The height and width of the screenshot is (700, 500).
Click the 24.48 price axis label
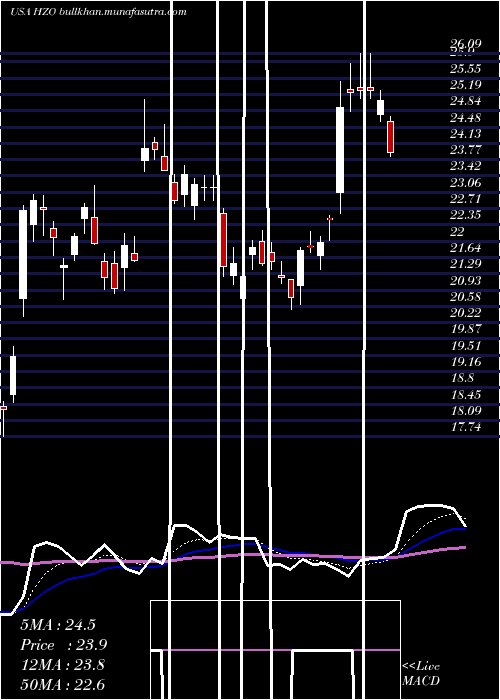click(x=465, y=118)
